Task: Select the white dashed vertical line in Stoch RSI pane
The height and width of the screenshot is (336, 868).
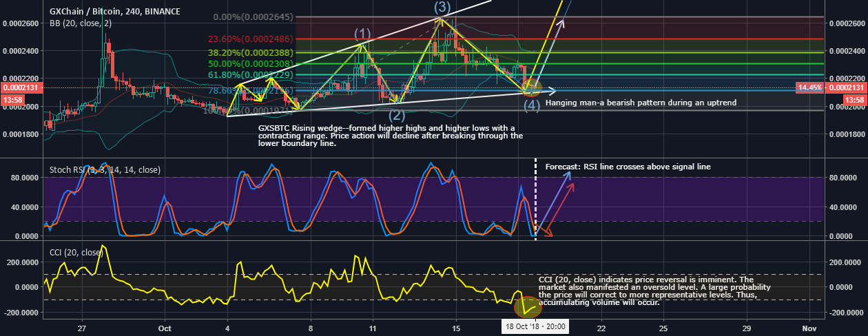Action: pos(535,198)
